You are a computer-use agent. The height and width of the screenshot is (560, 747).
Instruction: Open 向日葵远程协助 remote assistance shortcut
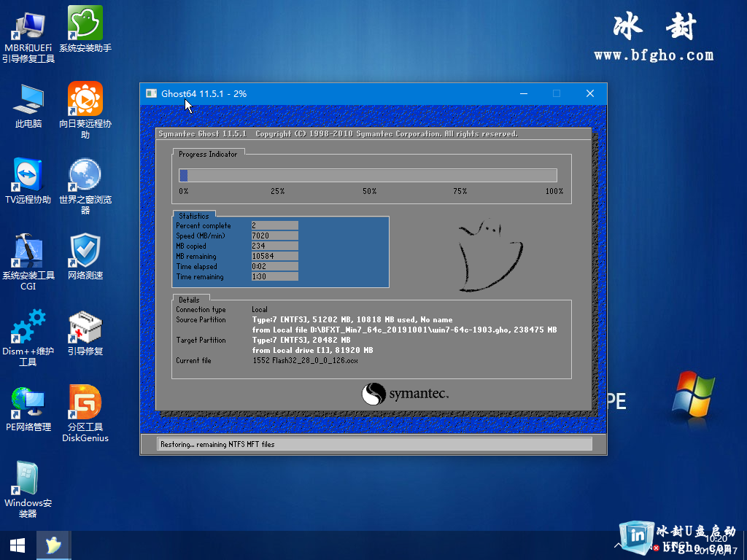tap(85, 111)
